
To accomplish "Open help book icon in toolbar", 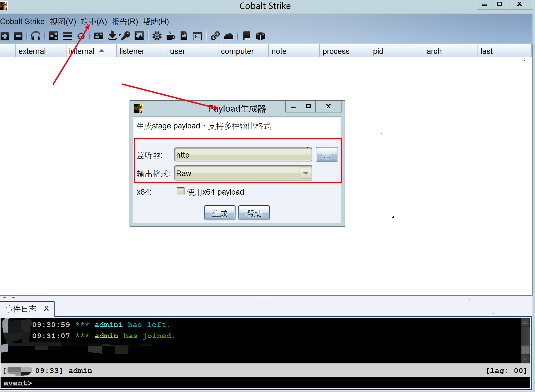I will [247, 36].
